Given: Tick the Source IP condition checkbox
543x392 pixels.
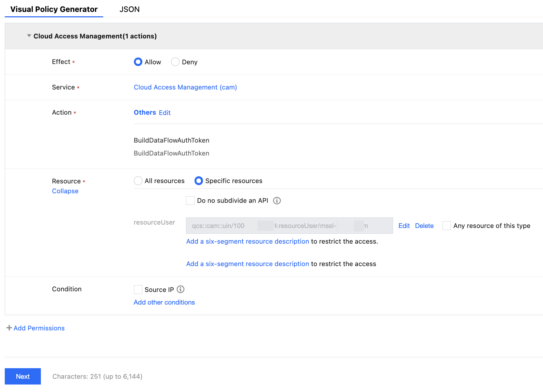Looking at the screenshot, I should tap(138, 290).
